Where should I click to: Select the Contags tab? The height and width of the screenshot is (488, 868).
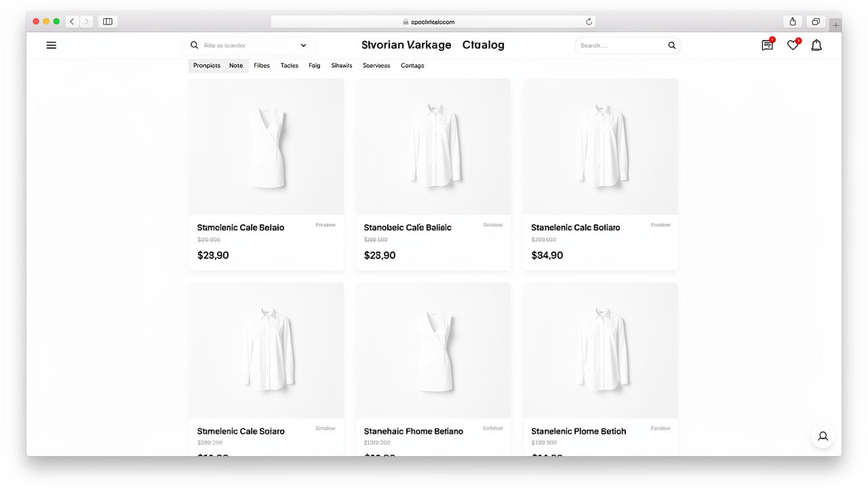point(412,66)
